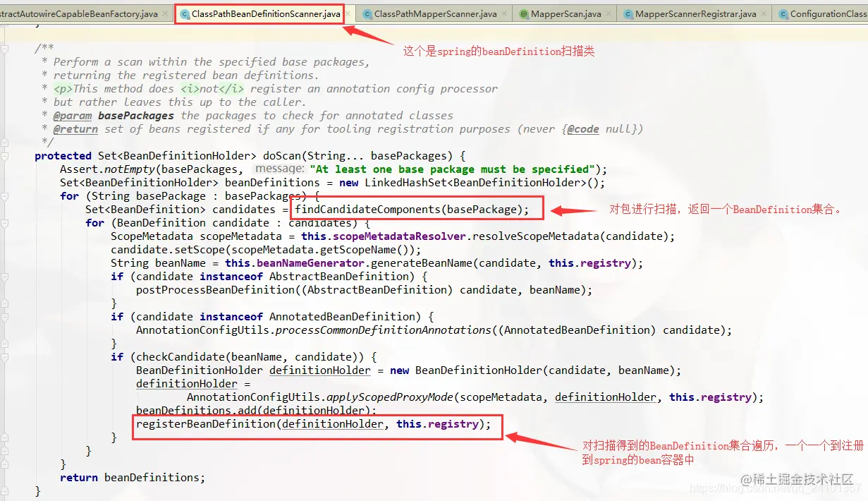This screenshot has width=868, height=501.
Task: Click beanNameGenerator field reference
Action: (x=311, y=263)
